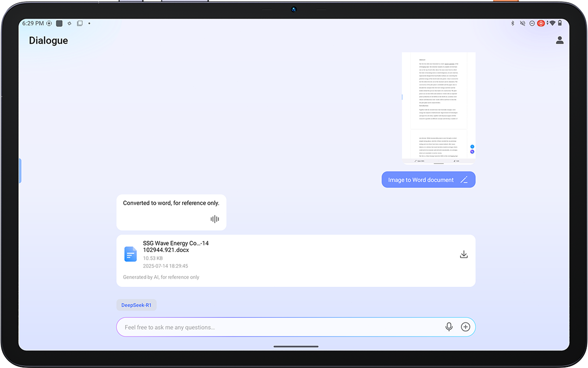The width and height of the screenshot is (588, 368).
Task: Click the pencil edit icon on prompt bubble
Action: coord(464,180)
